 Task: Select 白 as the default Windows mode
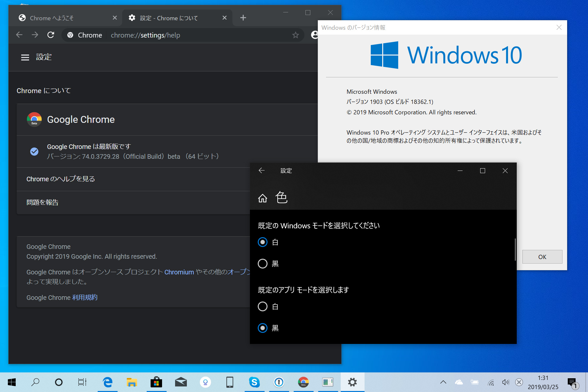click(262, 242)
